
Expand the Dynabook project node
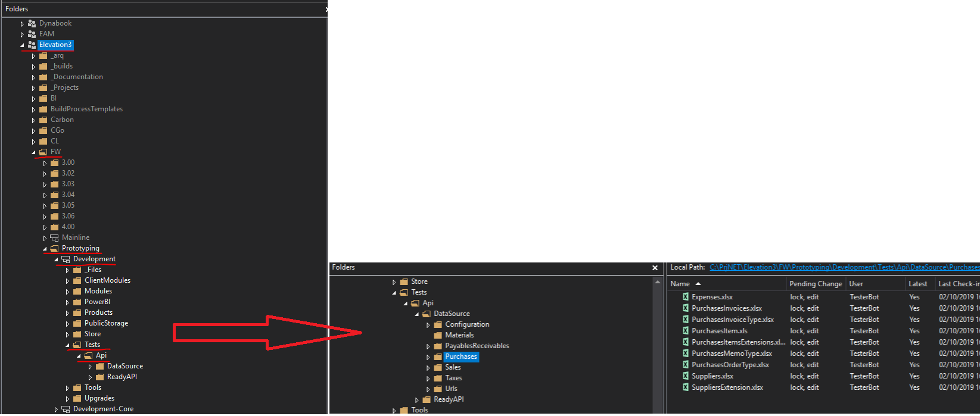click(23, 24)
